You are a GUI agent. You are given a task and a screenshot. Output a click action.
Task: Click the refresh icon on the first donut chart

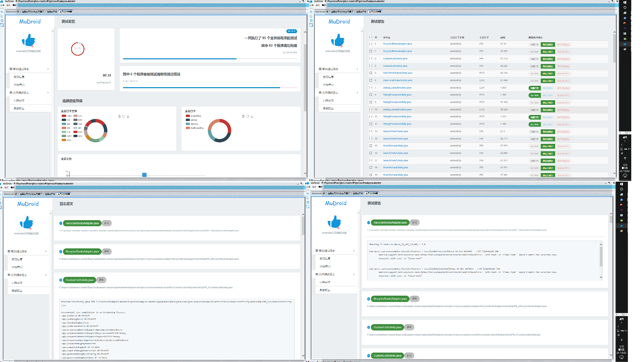[123, 116]
